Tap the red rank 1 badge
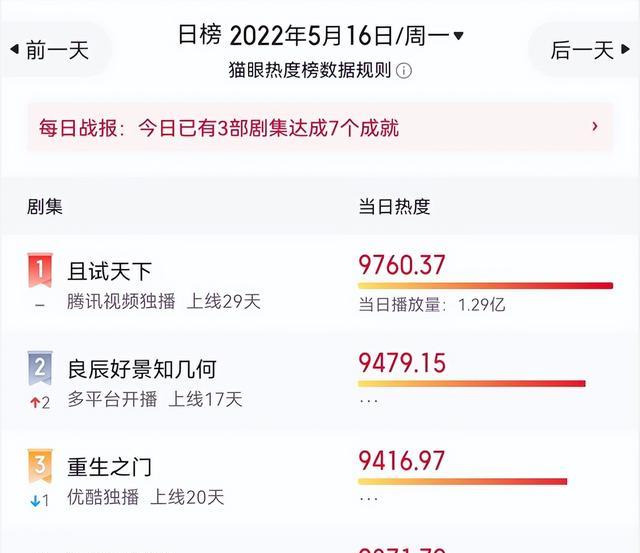 [x=40, y=269]
